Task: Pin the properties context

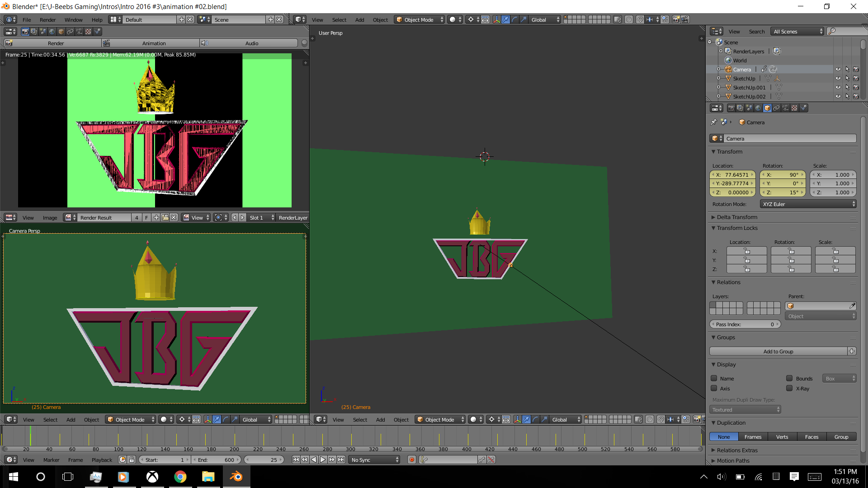Action: point(714,122)
